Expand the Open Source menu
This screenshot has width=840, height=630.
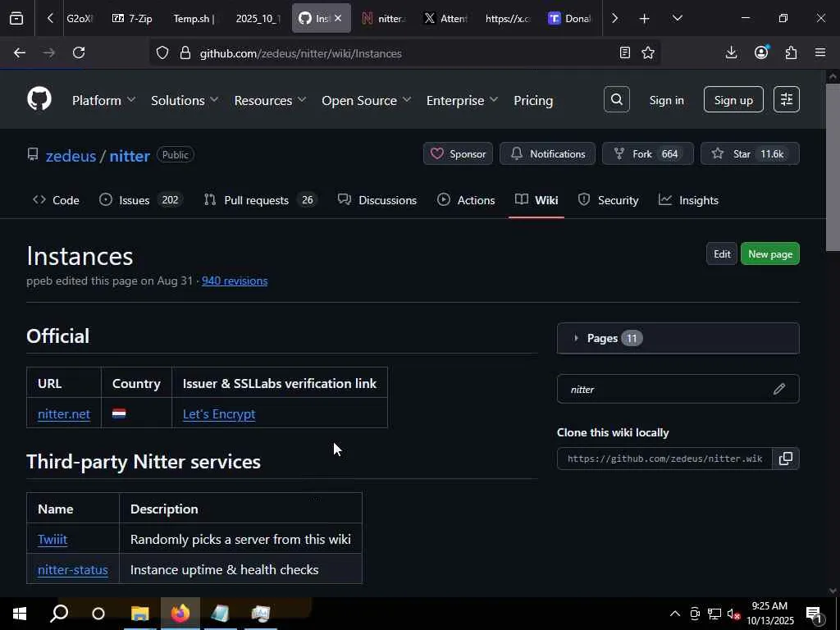coord(367,100)
